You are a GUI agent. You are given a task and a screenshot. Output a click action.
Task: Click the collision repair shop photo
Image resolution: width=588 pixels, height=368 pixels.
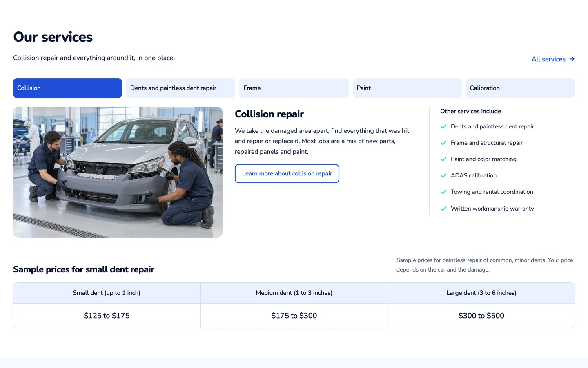coord(118,172)
